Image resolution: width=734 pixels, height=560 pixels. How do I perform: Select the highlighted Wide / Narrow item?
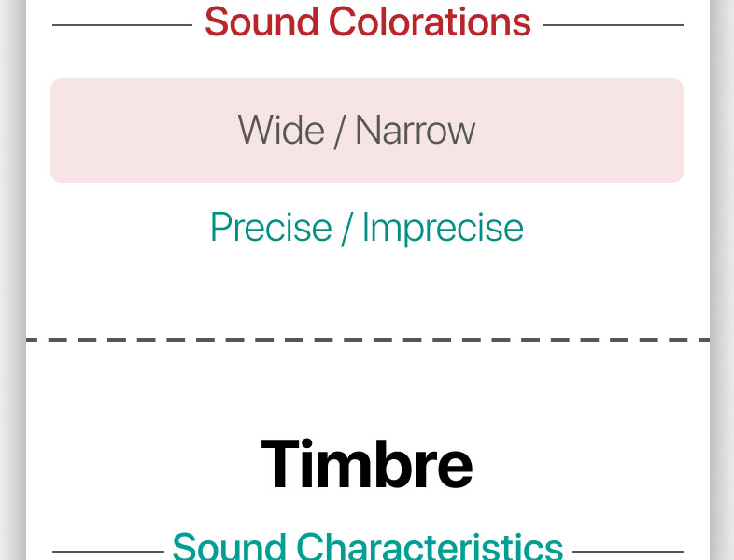pyautogui.click(x=367, y=131)
